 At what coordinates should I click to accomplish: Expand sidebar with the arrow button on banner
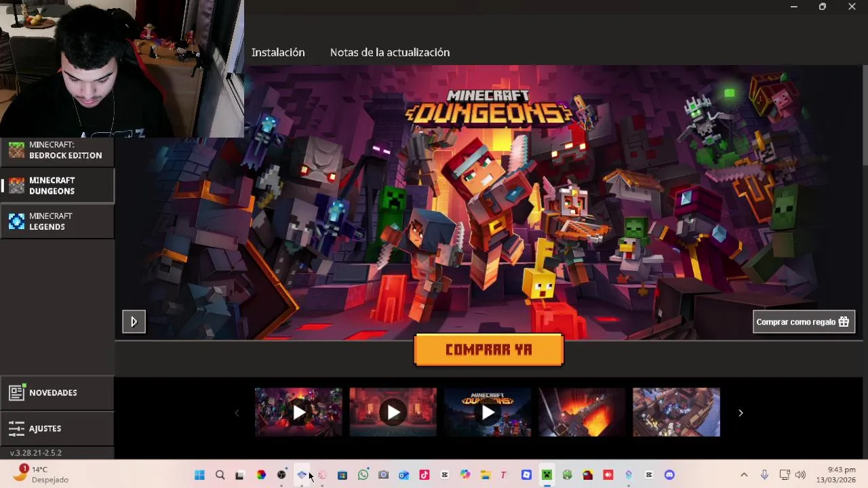tap(134, 322)
